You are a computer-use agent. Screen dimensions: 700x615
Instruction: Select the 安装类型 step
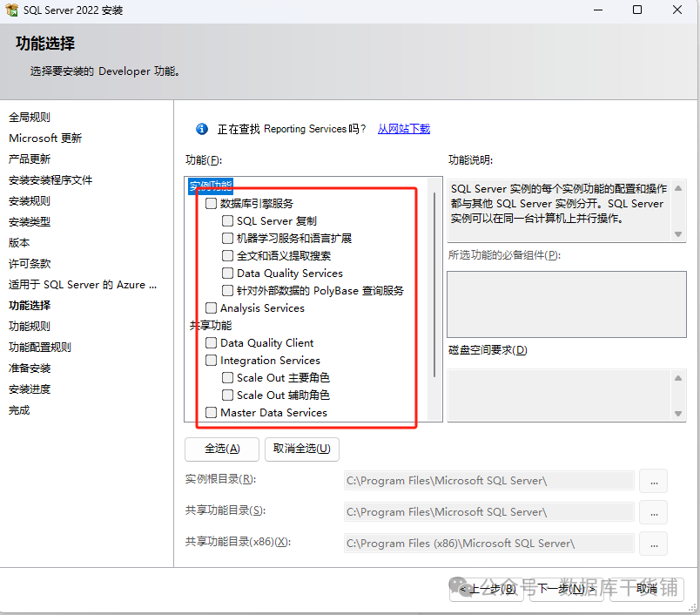(30, 222)
